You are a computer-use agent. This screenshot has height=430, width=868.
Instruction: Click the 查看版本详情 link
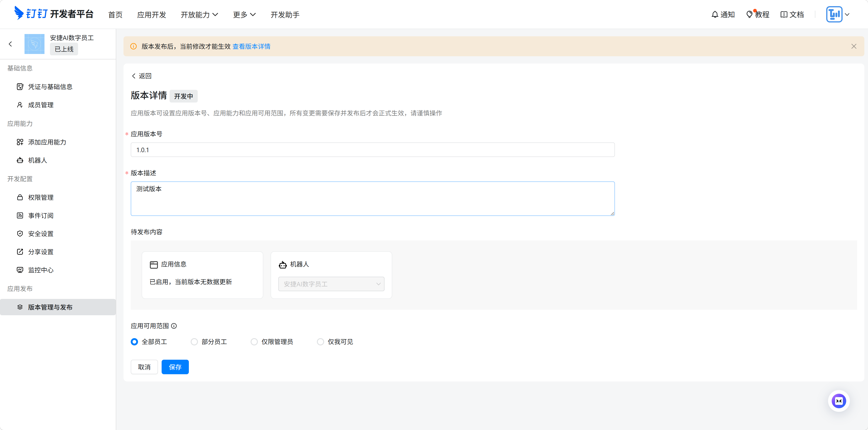point(251,46)
